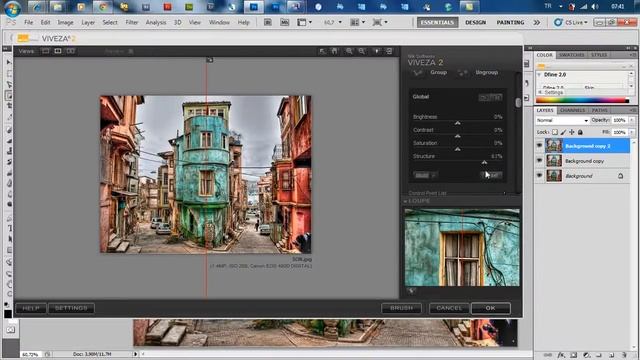The width and height of the screenshot is (640, 360).
Task: Open the Analysis menu
Action: 156,22
